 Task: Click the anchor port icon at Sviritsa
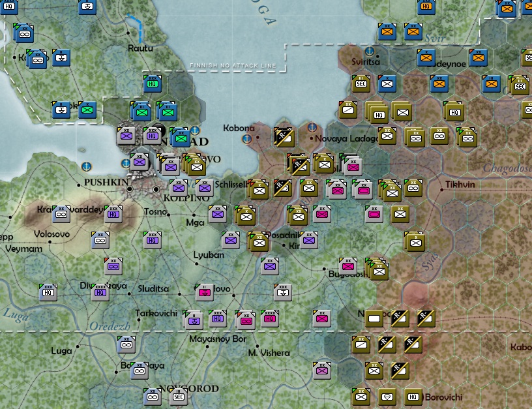pyautogui.click(x=369, y=52)
